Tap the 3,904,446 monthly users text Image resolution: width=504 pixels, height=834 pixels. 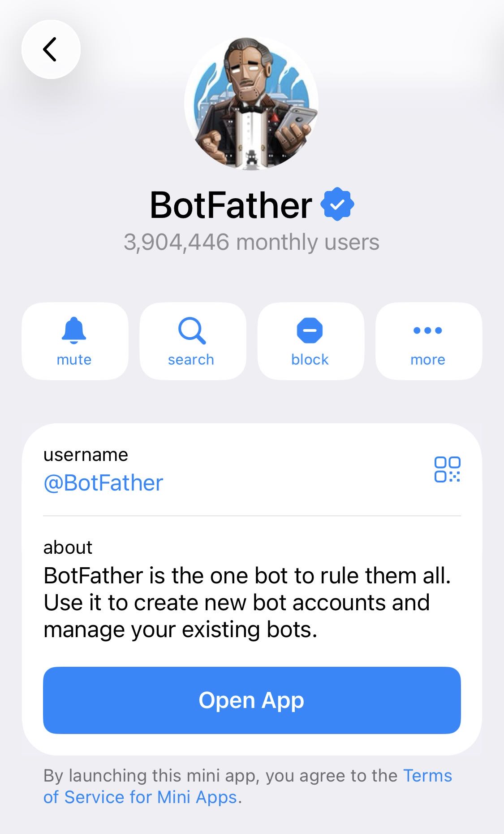[251, 242]
